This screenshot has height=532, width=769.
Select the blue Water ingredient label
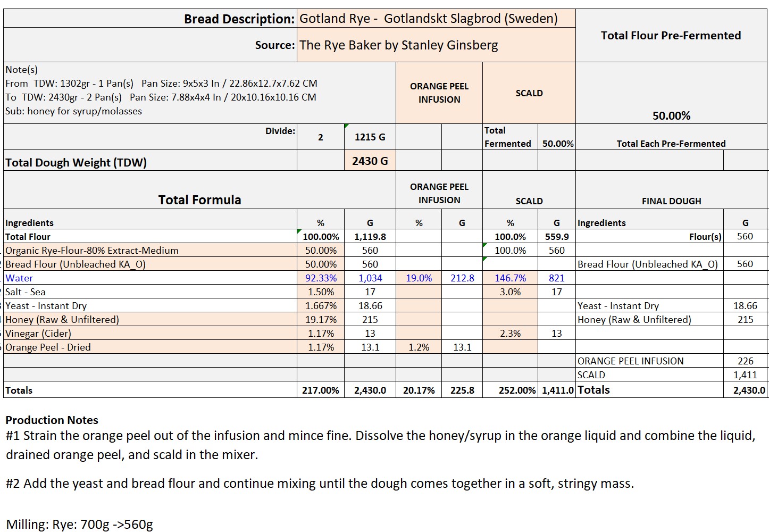point(19,278)
